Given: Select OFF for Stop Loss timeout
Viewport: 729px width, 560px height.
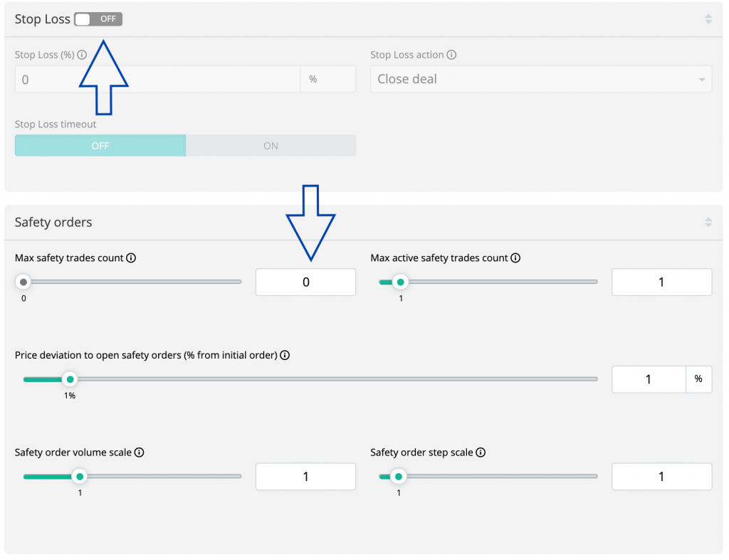Looking at the screenshot, I should pyautogui.click(x=100, y=146).
